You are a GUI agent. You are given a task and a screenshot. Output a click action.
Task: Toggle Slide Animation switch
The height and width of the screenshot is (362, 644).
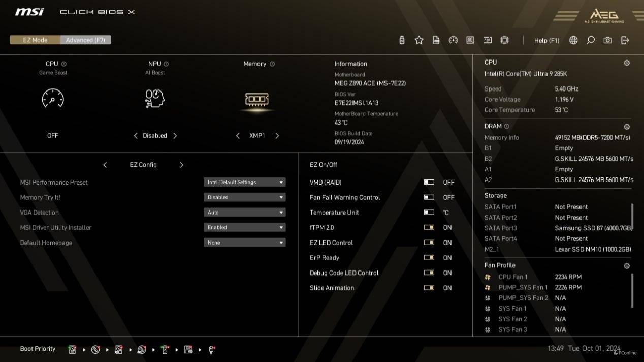429,288
